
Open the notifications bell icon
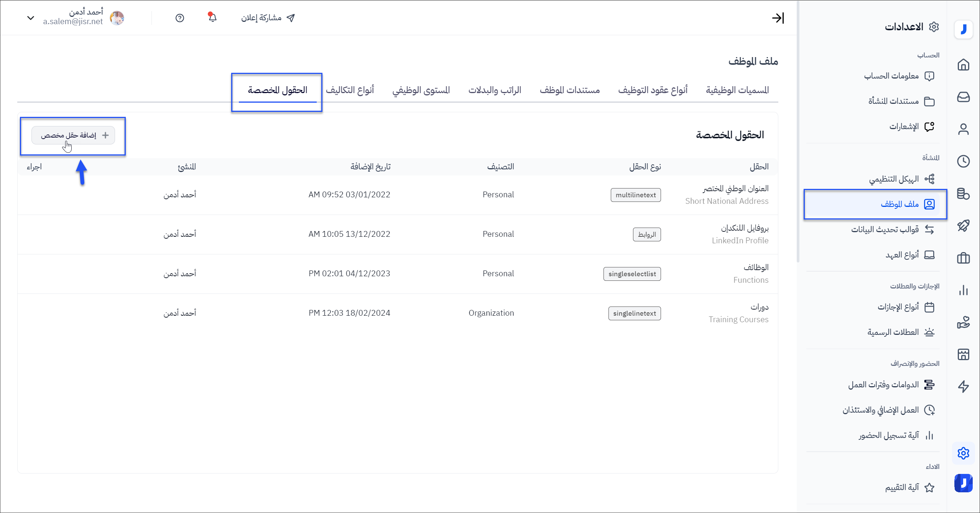point(212,18)
